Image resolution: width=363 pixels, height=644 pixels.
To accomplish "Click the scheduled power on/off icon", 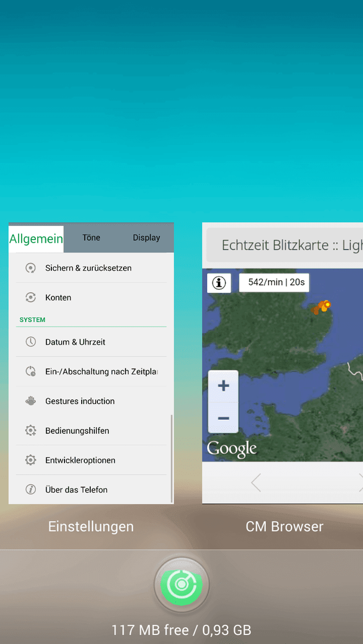I will pyautogui.click(x=30, y=371).
